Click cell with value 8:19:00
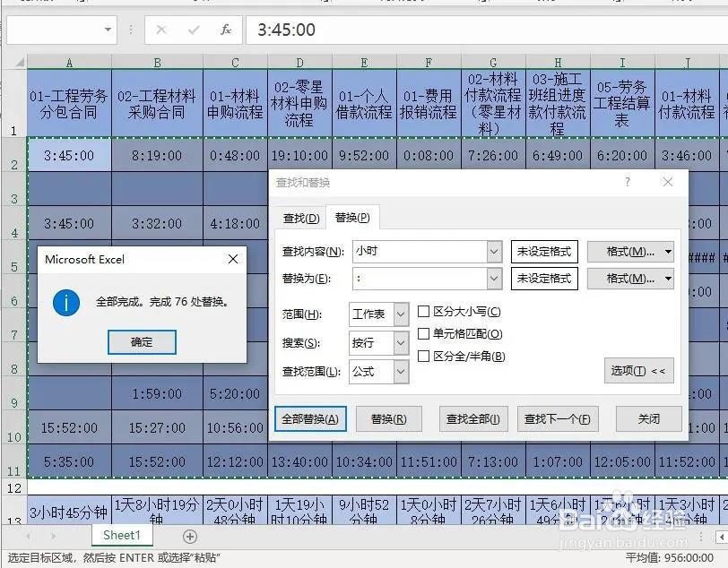The width and height of the screenshot is (728, 568). pos(157,156)
